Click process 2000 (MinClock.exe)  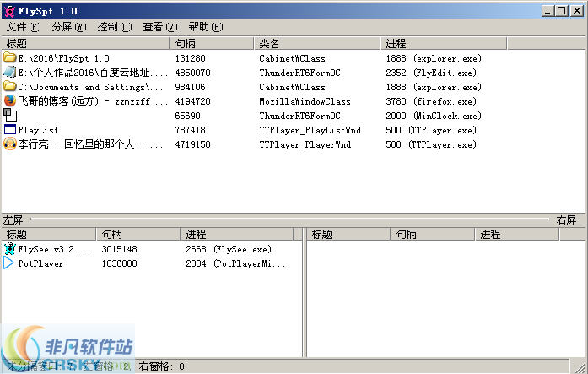pyautogui.click(x=434, y=116)
